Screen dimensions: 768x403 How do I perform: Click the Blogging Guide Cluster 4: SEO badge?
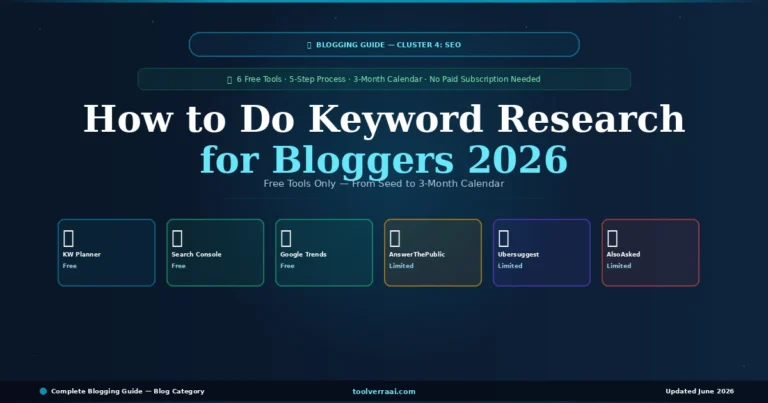pyautogui.click(x=384, y=45)
